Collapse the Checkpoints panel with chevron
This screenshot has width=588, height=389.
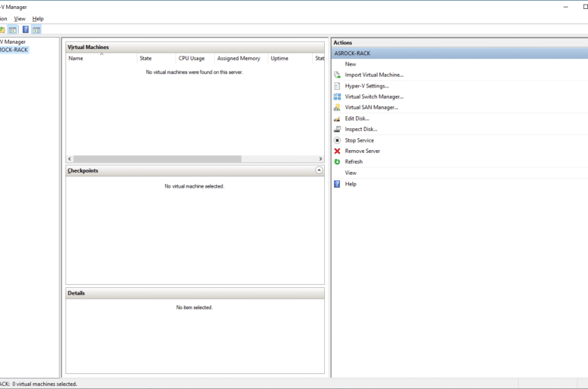point(319,170)
